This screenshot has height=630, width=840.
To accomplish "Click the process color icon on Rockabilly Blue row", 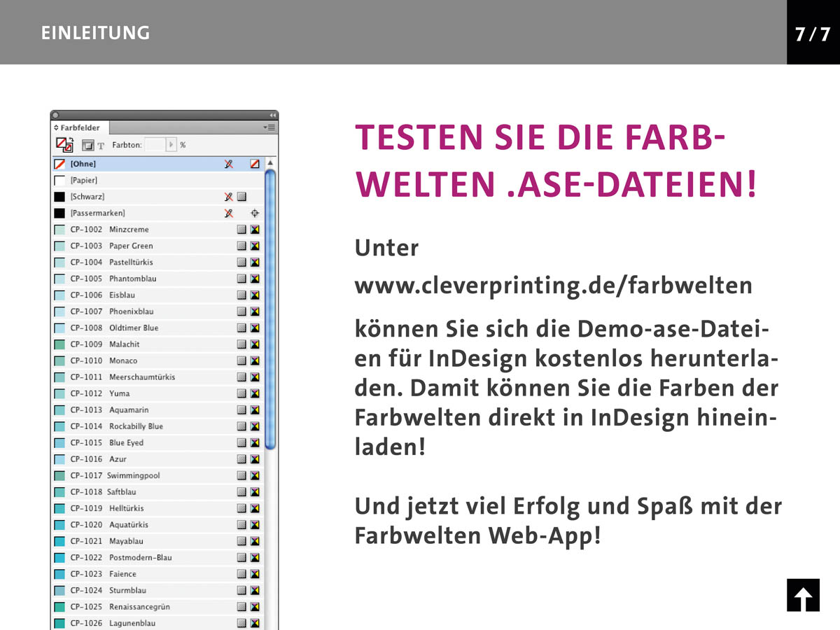I will [x=241, y=426].
